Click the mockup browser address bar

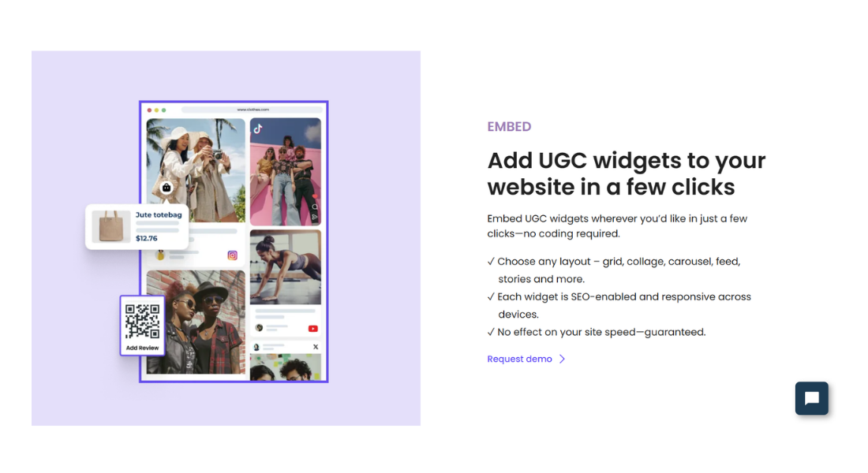[253, 110]
